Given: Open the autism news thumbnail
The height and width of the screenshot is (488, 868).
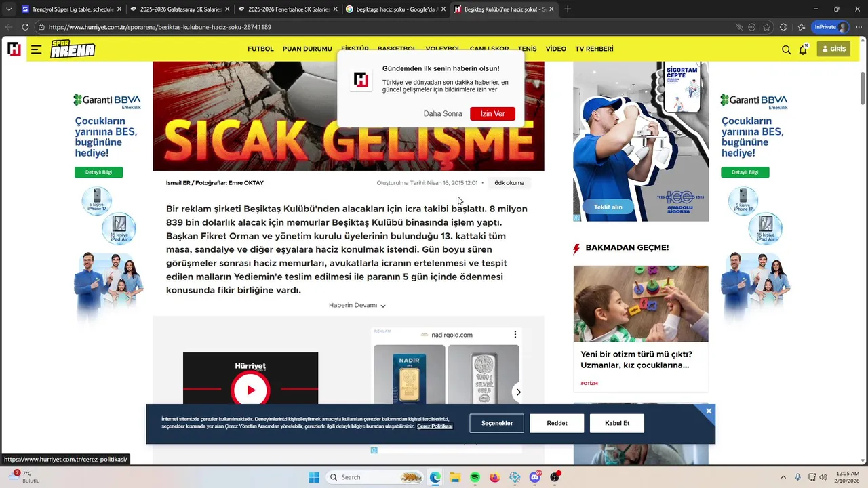Looking at the screenshot, I should pos(641,304).
